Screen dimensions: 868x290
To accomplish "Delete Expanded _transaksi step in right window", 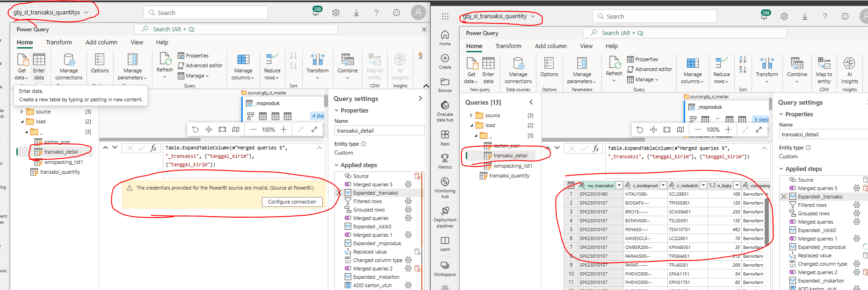I will 784,197.
